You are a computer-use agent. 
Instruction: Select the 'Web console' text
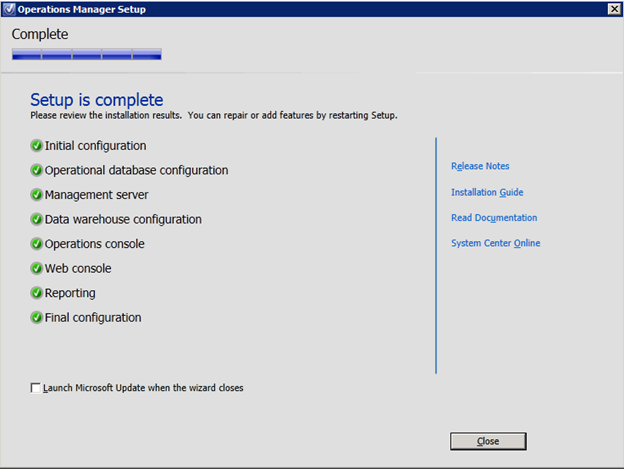click(78, 269)
